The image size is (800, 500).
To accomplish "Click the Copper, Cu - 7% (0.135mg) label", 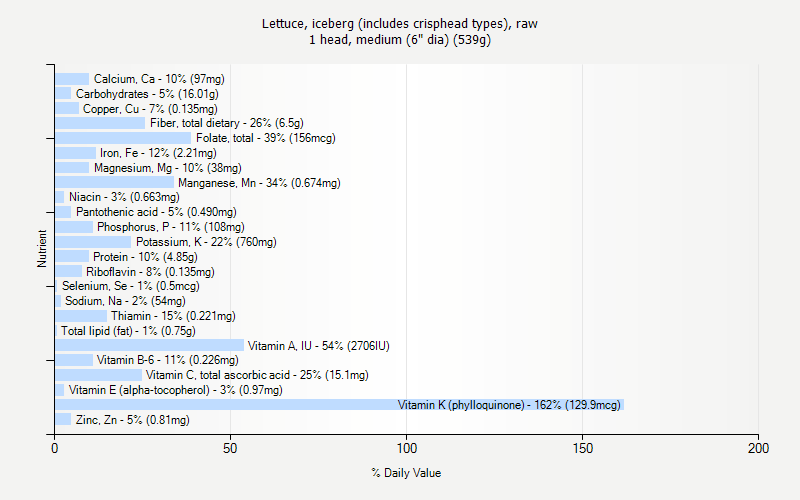I will click(151, 109).
